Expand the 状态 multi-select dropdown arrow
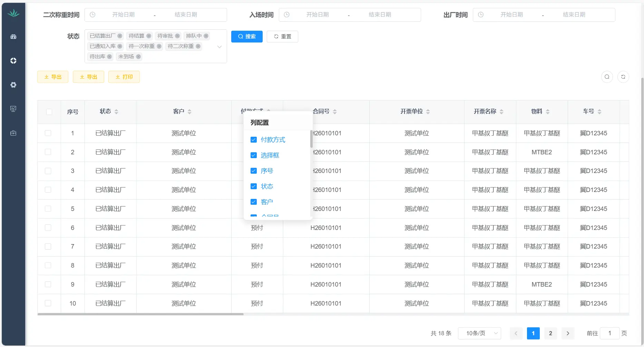Image resolution: width=644 pixels, height=347 pixels. coord(219,47)
